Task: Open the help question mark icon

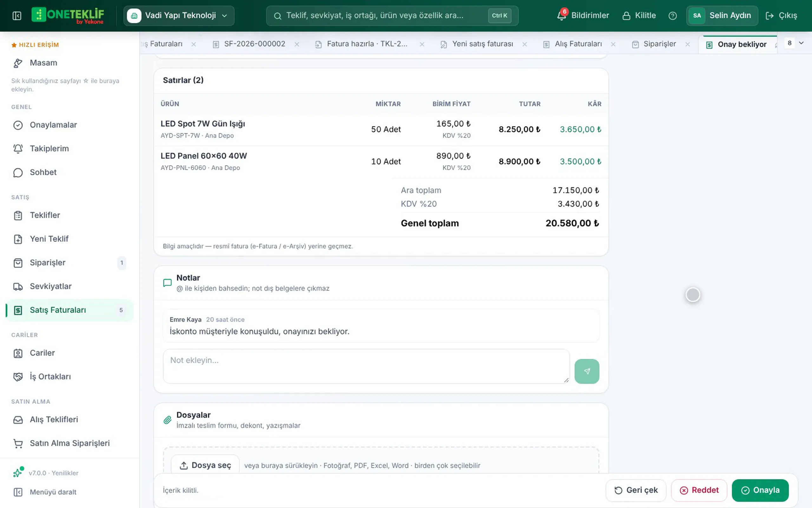Action: (x=672, y=16)
